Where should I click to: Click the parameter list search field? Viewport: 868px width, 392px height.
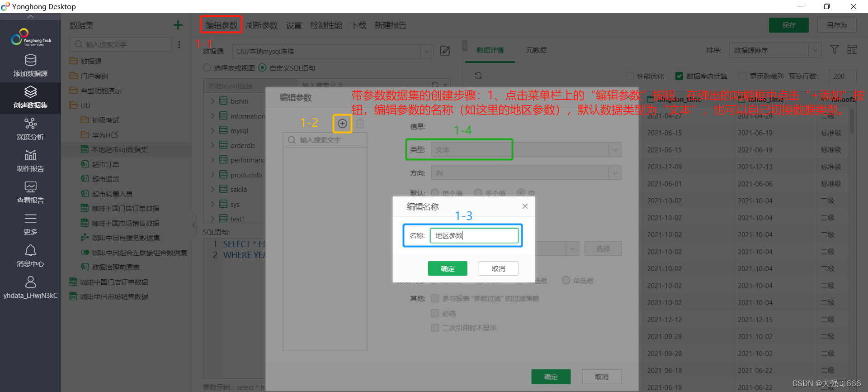point(325,140)
